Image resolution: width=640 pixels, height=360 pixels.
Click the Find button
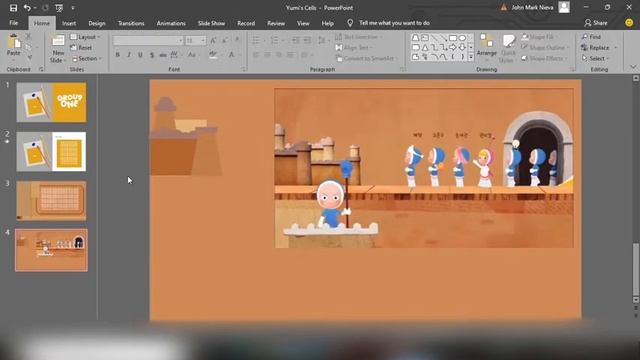click(591, 37)
